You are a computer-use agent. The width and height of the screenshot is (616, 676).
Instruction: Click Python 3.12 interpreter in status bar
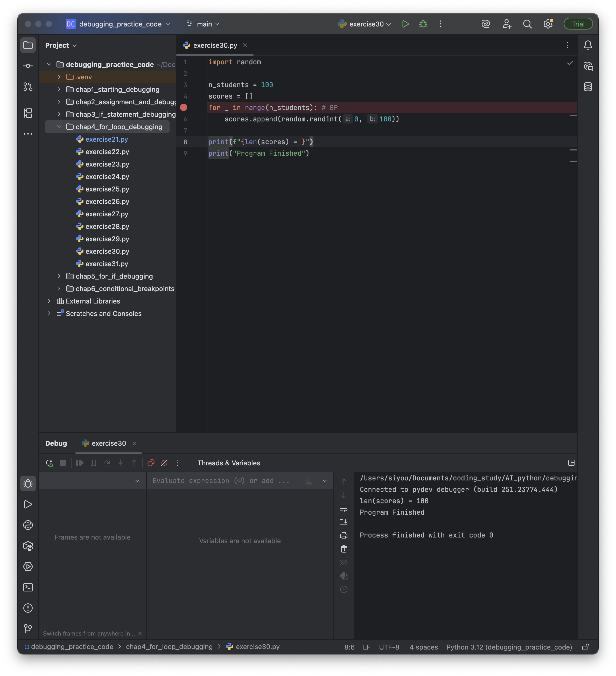[509, 647]
